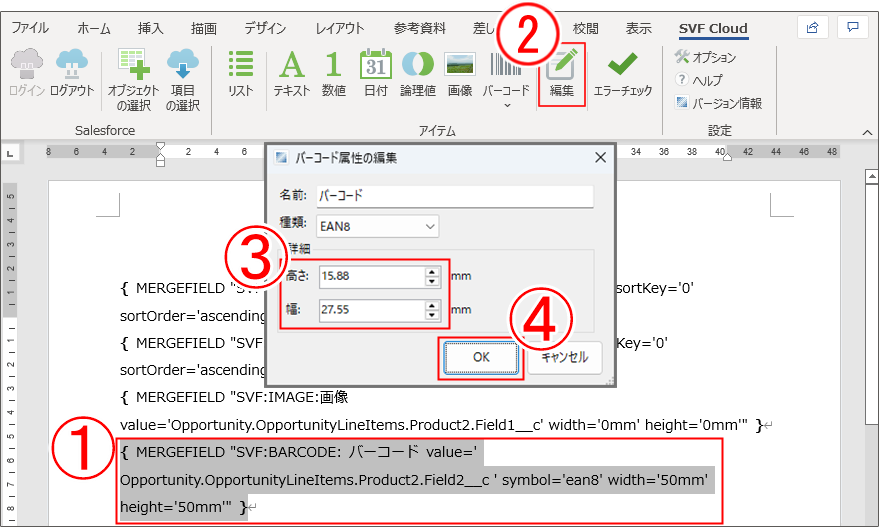Open the 種類 EAN8 dropdown

tap(377, 226)
